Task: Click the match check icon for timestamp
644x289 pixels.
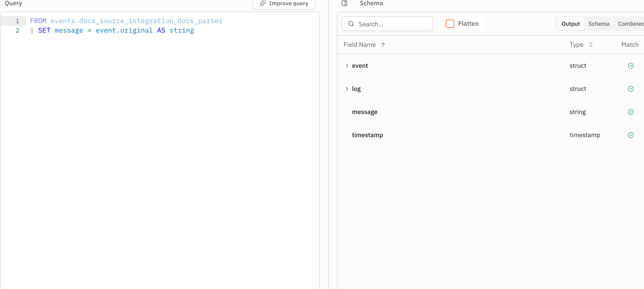Action: click(x=631, y=135)
